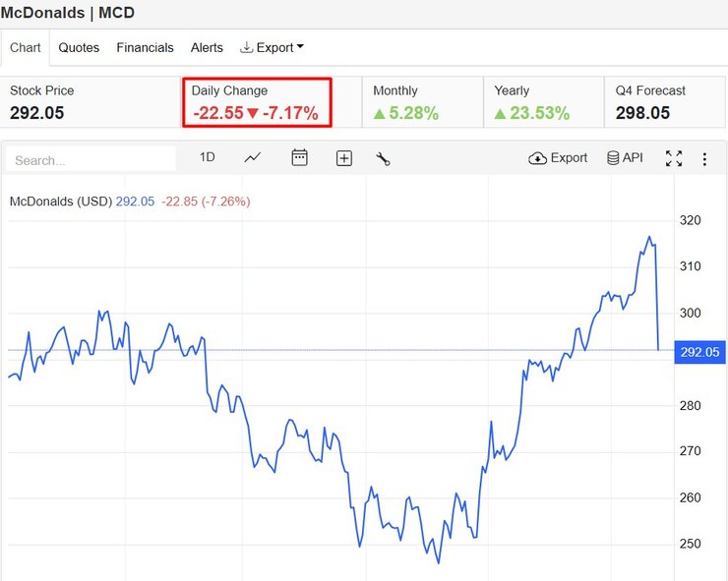728x581 pixels.
Task: Click the Daily Change panel
Action: 257,102
